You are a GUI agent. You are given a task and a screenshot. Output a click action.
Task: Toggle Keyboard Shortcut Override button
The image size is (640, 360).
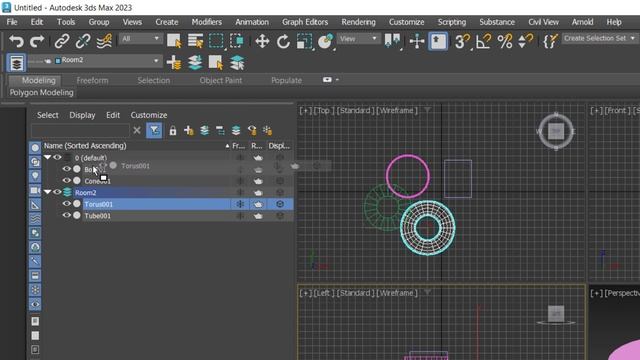(x=438, y=41)
